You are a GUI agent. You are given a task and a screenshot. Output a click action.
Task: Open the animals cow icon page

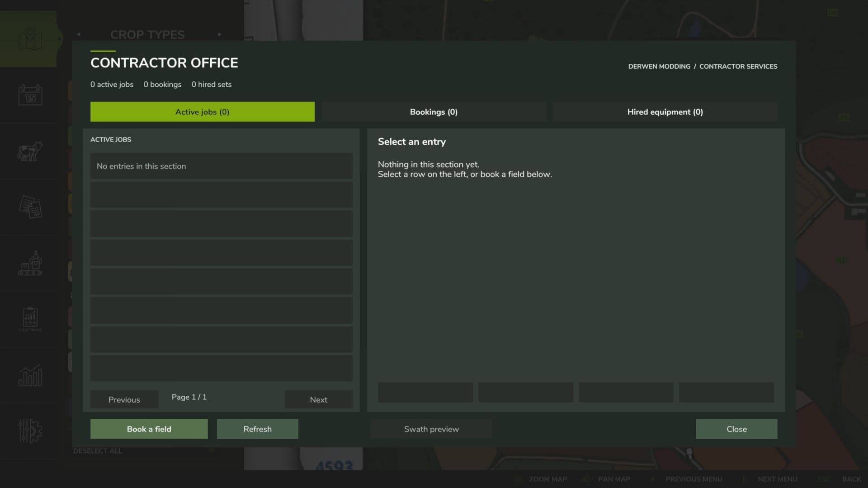pyautogui.click(x=30, y=151)
